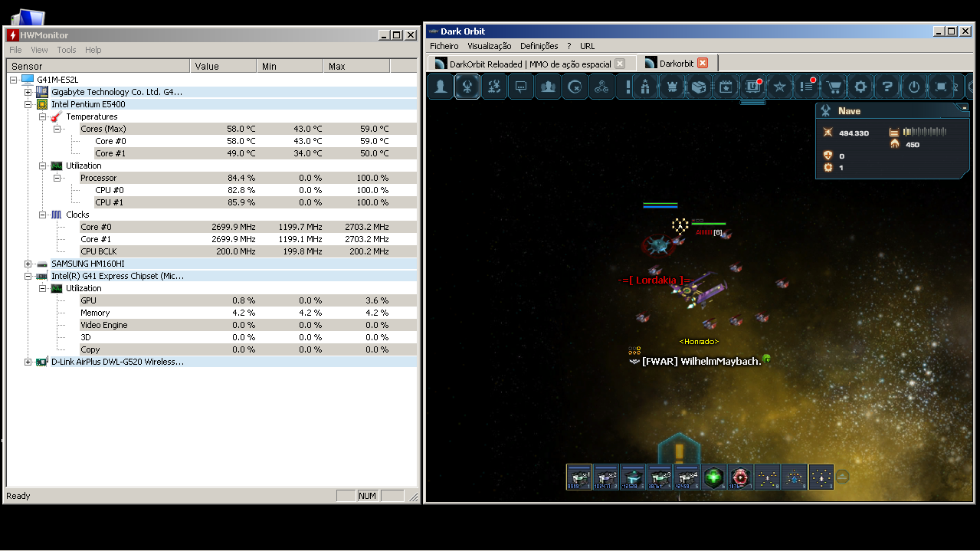
Task: Collapse the Cores (Max) node
Action: point(57,129)
